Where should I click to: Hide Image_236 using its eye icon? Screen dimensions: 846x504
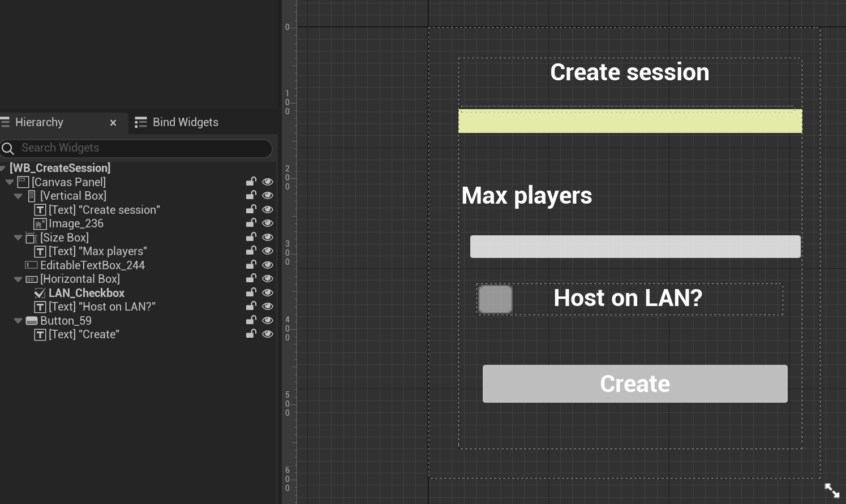(x=268, y=223)
